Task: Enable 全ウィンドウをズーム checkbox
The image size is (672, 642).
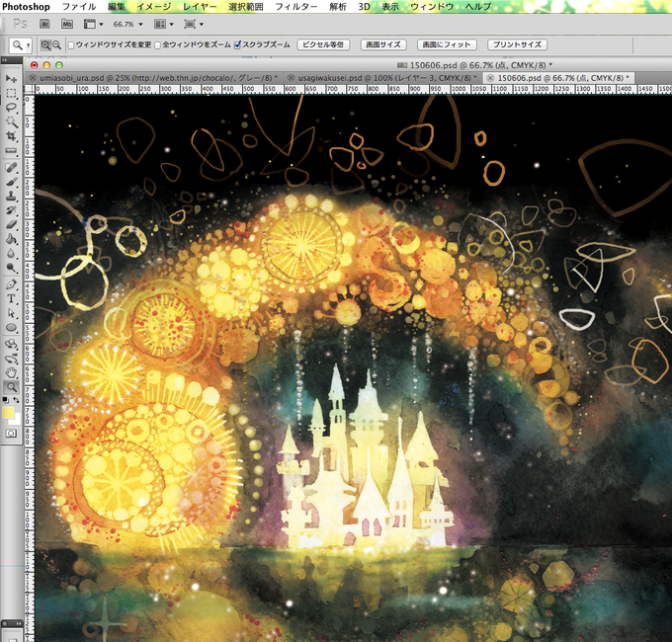Action: [158, 45]
